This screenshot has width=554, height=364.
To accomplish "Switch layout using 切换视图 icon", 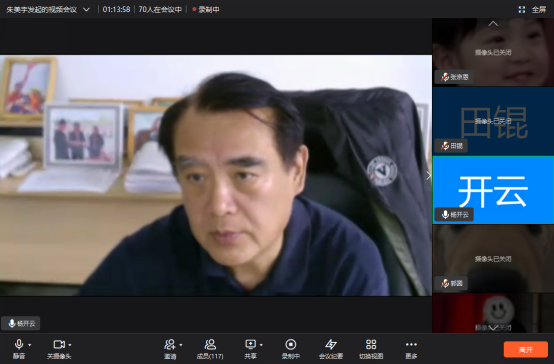I will pyautogui.click(x=371, y=348).
